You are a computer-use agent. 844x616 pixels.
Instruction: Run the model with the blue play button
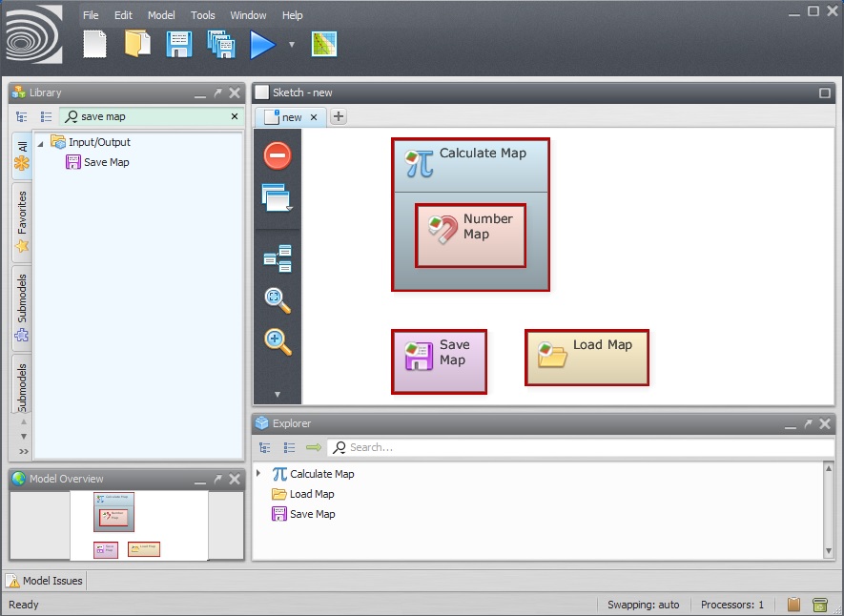[x=262, y=44]
